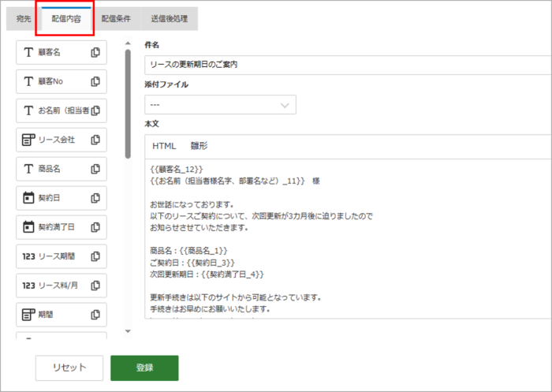
Task: Copy the お名前（担当者 field placeholder
Action: coord(95,110)
